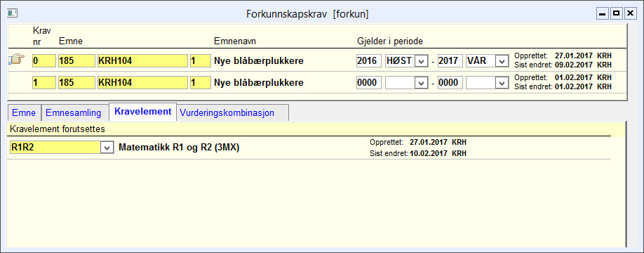644x253 pixels.
Task: Click the KRH104 field in the second row
Action: pyautogui.click(x=142, y=83)
